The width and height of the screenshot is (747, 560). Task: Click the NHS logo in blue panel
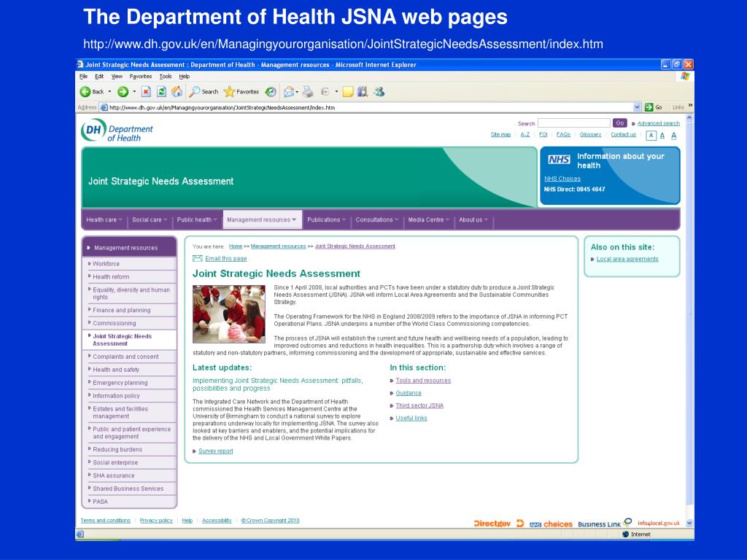click(559, 160)
